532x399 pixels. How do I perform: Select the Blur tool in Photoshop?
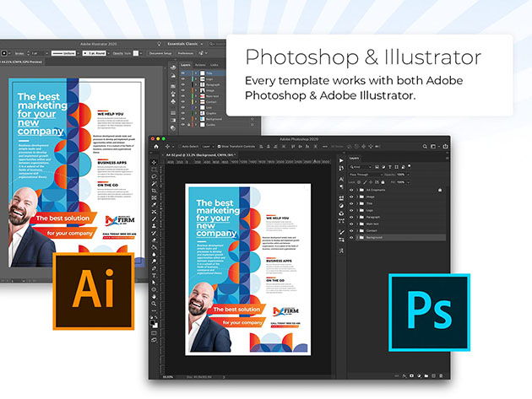tap(154, 254)
